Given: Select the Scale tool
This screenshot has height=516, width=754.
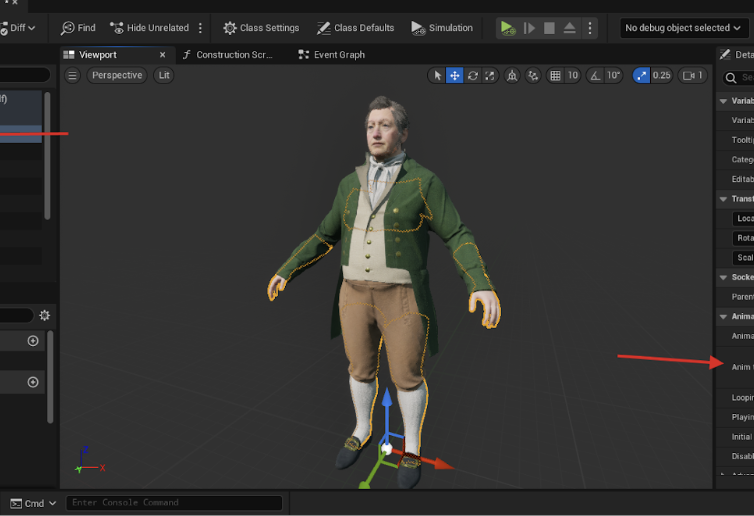Looking at the screenshot, I should (490, 76).
